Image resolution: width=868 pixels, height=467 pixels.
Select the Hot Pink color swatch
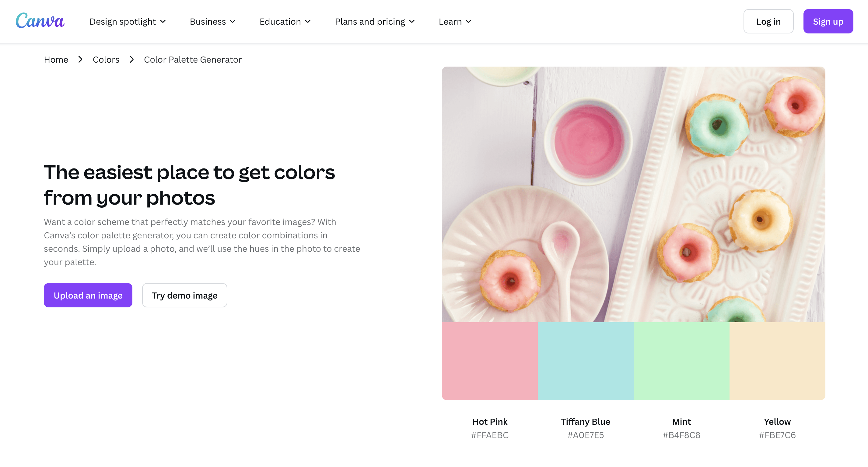490,361
